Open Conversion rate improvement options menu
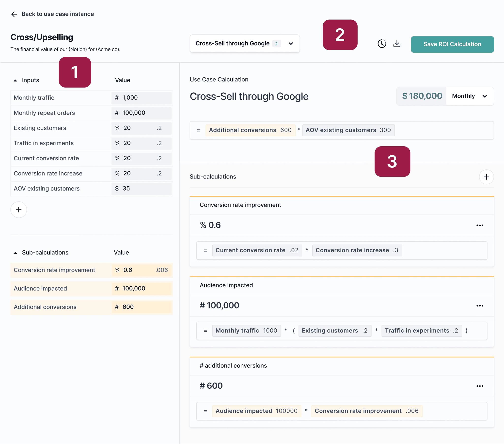This screenshot has height=444, width=504. [x=479, y=225]
